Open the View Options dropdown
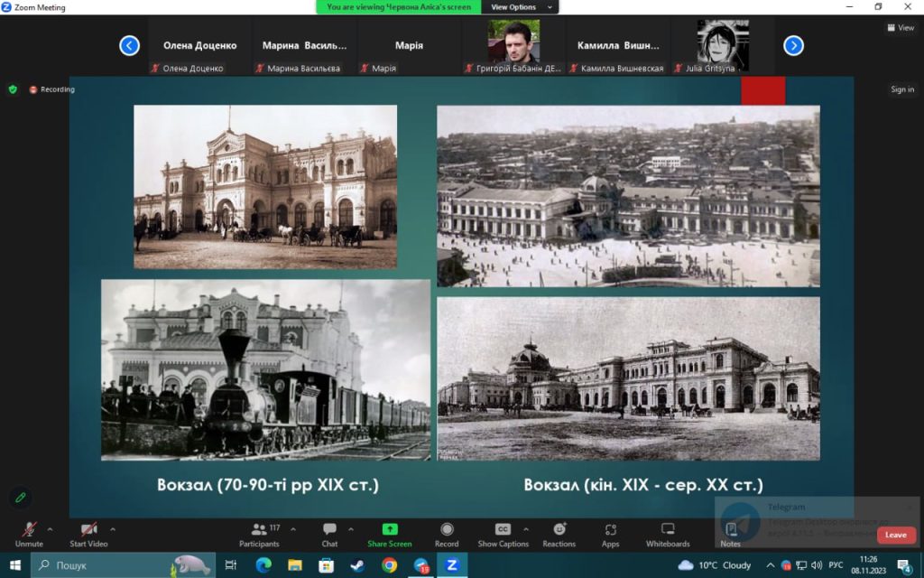 point(521,7)
